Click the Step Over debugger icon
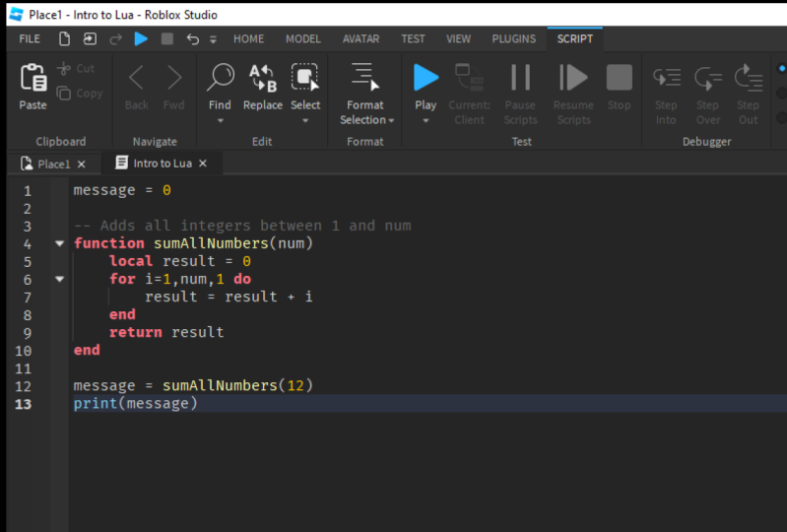The image size is (787, 532). point(707,79)
